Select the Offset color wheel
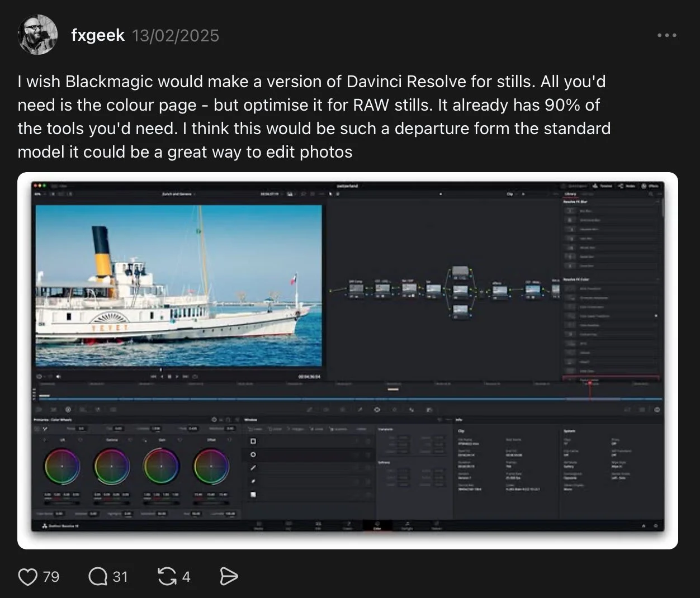 point(211,466)
